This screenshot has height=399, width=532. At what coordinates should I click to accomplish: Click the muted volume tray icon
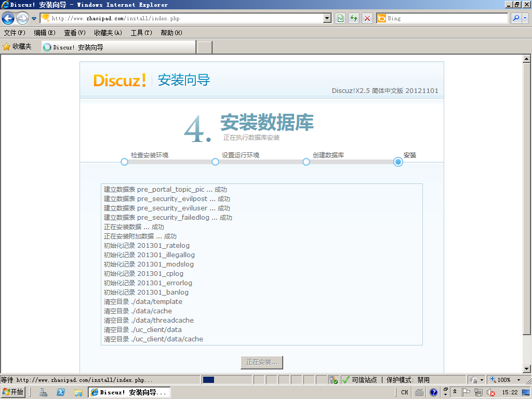[490, 393]
